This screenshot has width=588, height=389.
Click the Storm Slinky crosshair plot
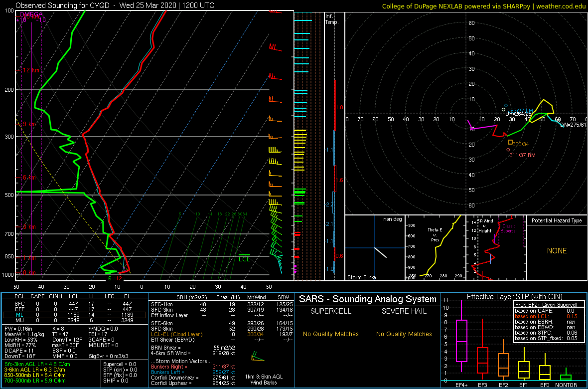375,248
